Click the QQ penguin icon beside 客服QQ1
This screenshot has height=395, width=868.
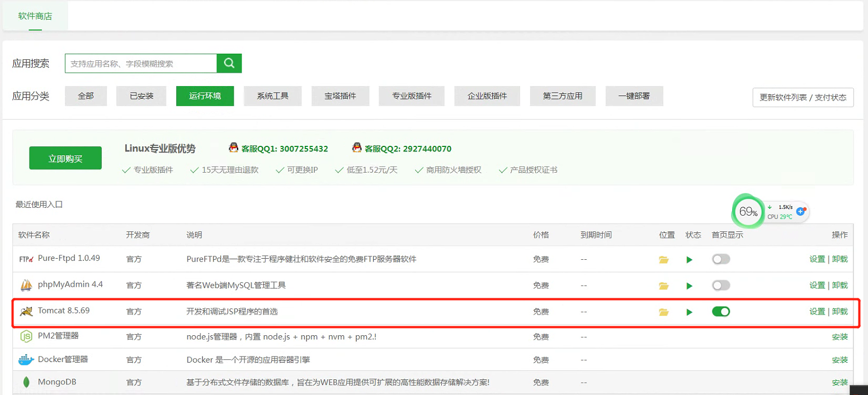tap(234, 148)
